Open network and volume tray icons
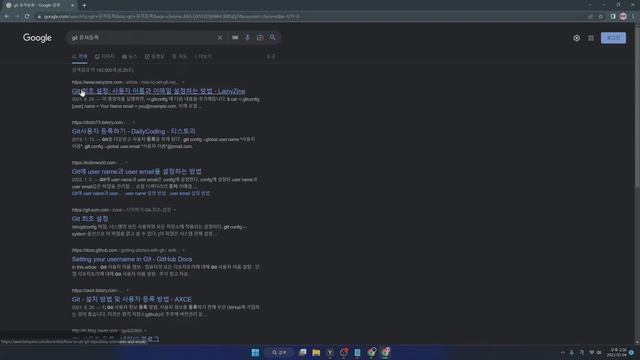Screen dimensions: 640x360 (x=595, y=352)
